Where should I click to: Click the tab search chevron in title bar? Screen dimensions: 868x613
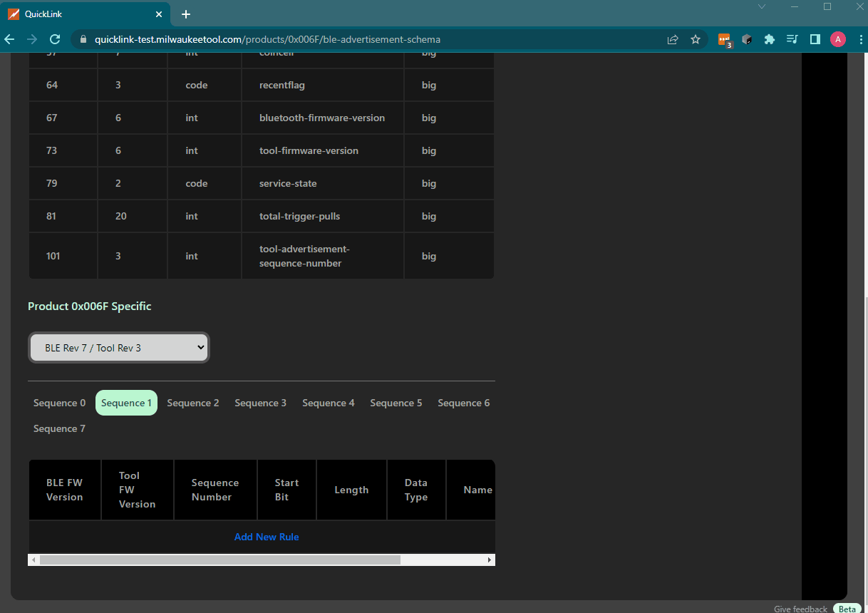762,6
